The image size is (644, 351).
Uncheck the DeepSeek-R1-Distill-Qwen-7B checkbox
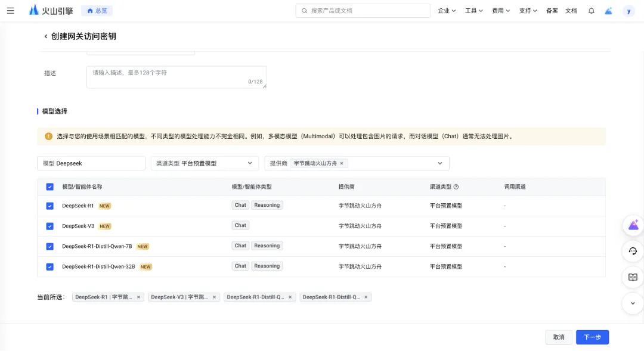[49, 246]
